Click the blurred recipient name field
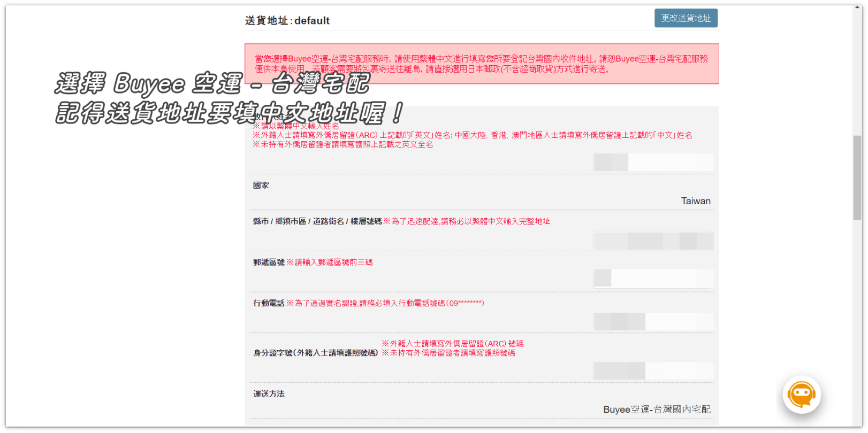Screen dimensions: 868x433 click(653, 163)
